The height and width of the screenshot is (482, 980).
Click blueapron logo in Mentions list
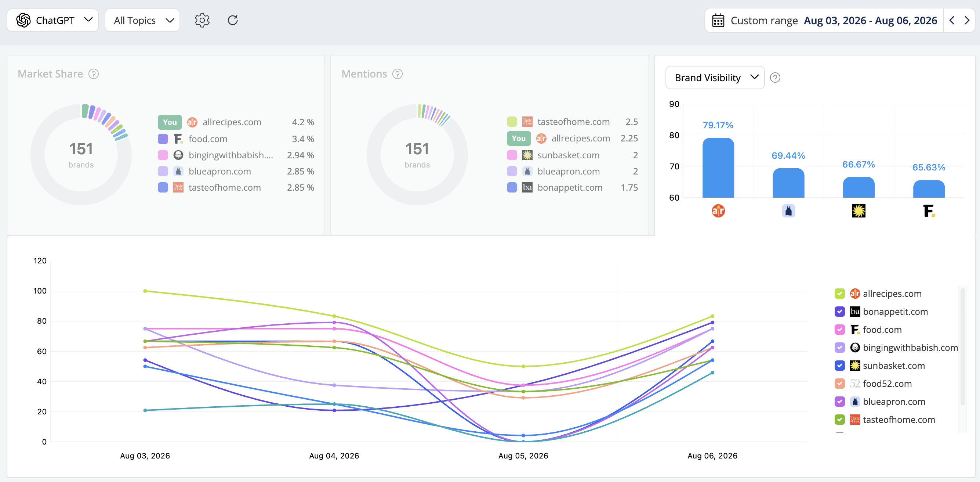tap(527, 171)
